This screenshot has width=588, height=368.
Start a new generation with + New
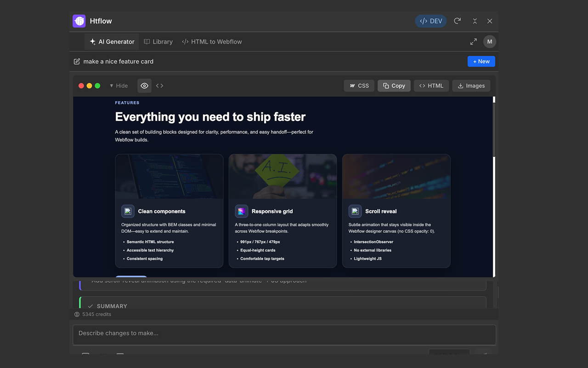(x=481, y=61)
